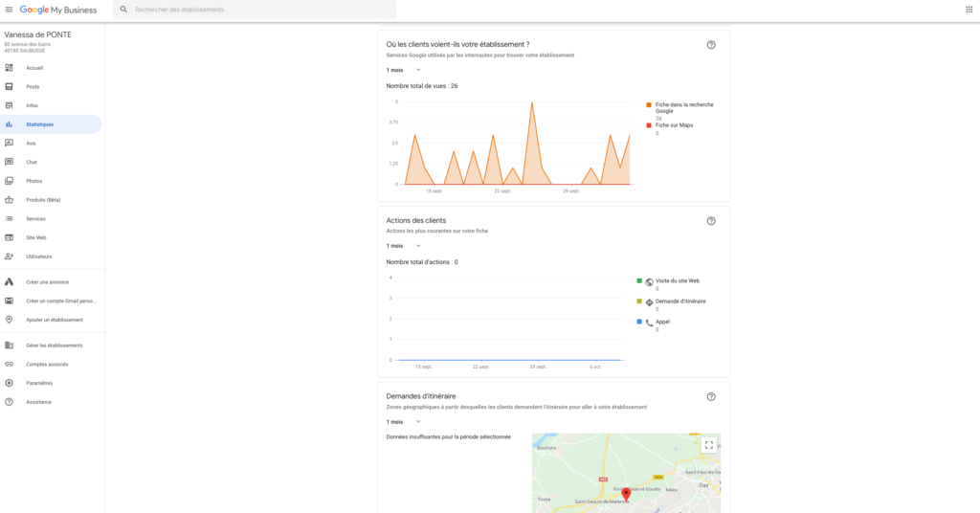The height and width of the screenshot is (513, 980).
Task: Click the Photos sidebar icon
Action: coord(9,181)
